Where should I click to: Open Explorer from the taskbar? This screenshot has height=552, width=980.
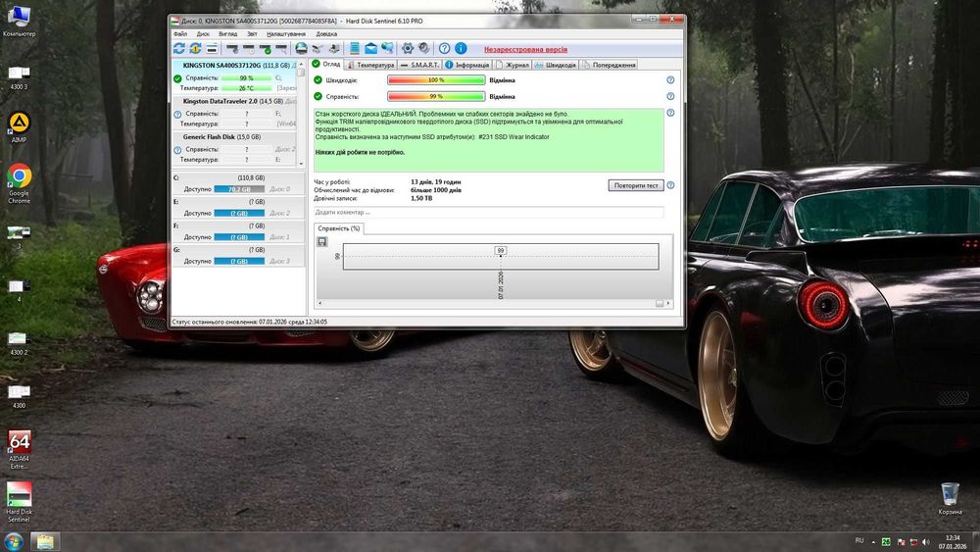(45, 541)
